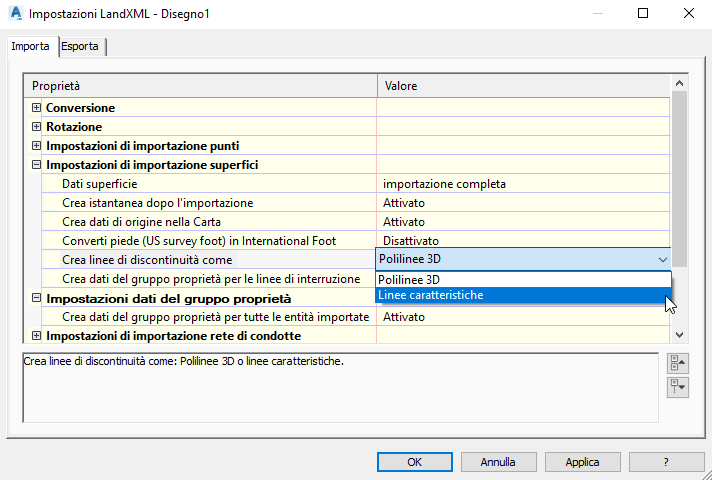
Task: Switch to the Esporta tab
Action: click(x=80, y=46)
